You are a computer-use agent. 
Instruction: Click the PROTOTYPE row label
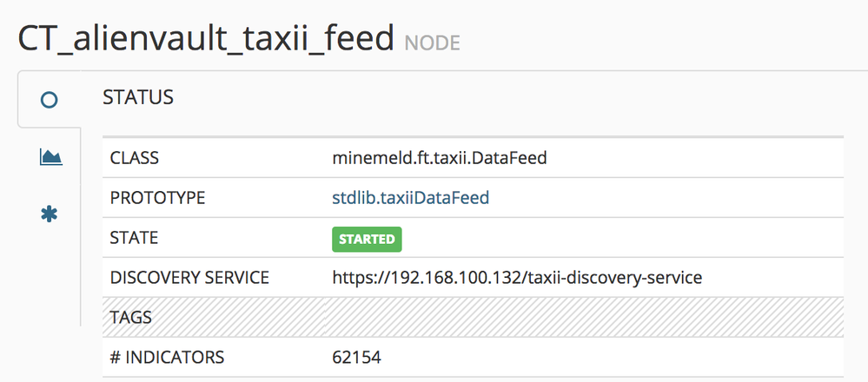click(157, 198)
